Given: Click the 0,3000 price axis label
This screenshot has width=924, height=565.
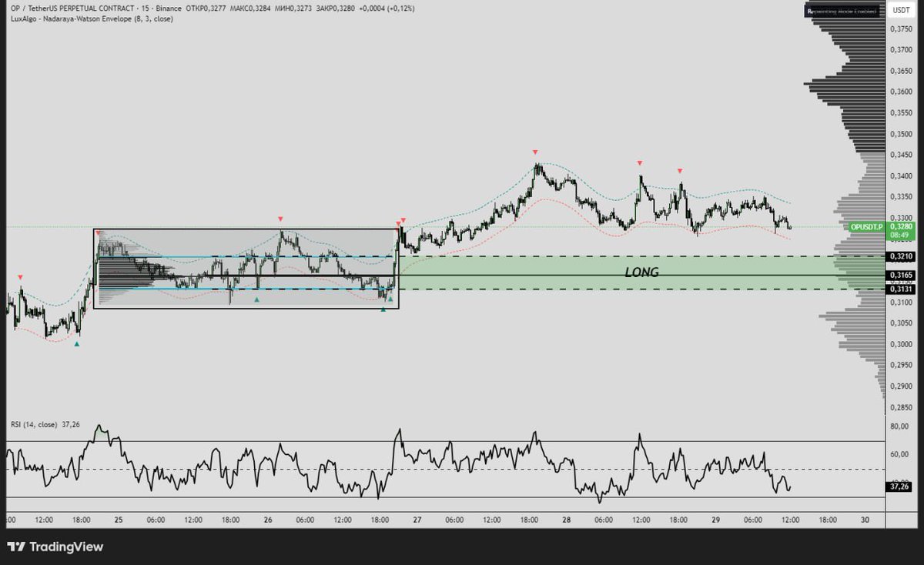Looking at the screenshot, I should (900, 344).
